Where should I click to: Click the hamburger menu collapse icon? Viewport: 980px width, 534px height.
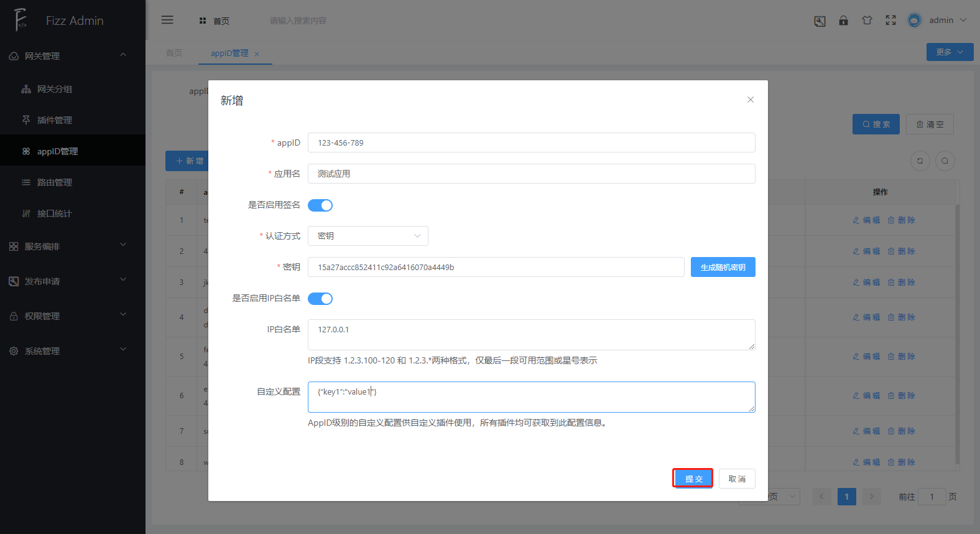pos(167,20)
